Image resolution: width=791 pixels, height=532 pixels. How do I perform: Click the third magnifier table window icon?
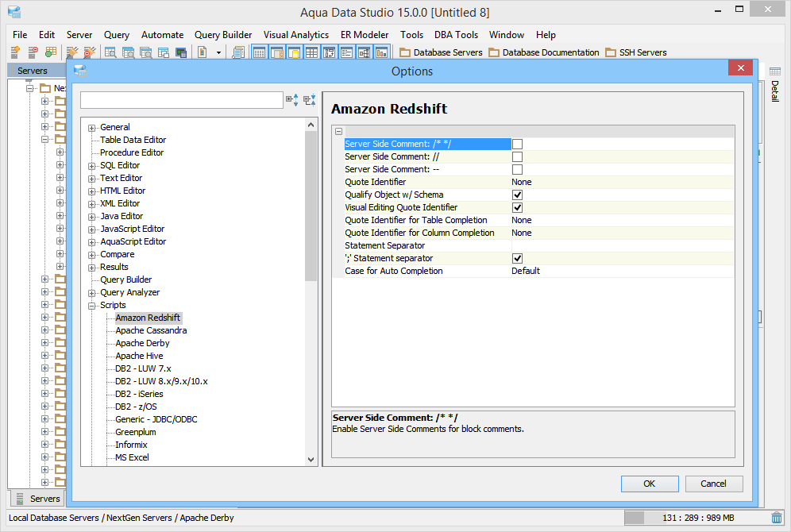pyautogui.click(x=146, y=52)
